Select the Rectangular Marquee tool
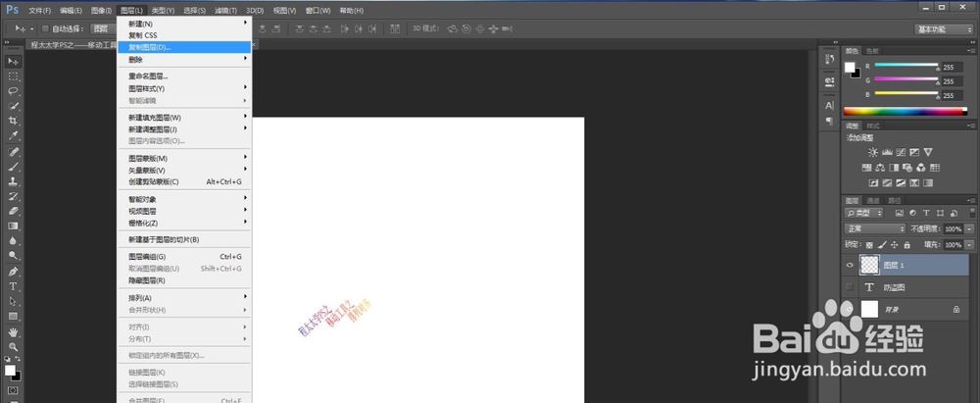980x403 pixels. coord(13,76)
